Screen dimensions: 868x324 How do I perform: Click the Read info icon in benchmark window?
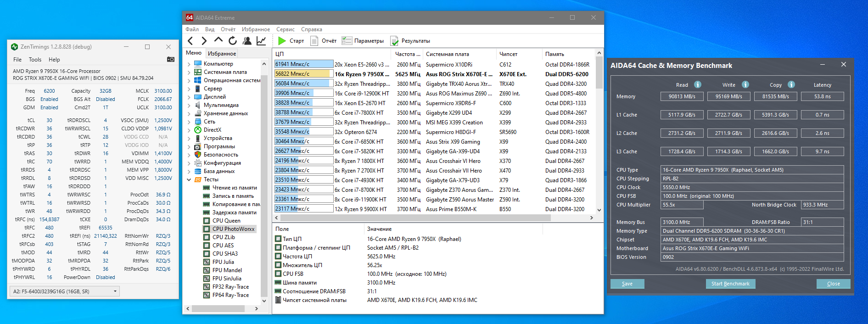(x=698, y=84)
